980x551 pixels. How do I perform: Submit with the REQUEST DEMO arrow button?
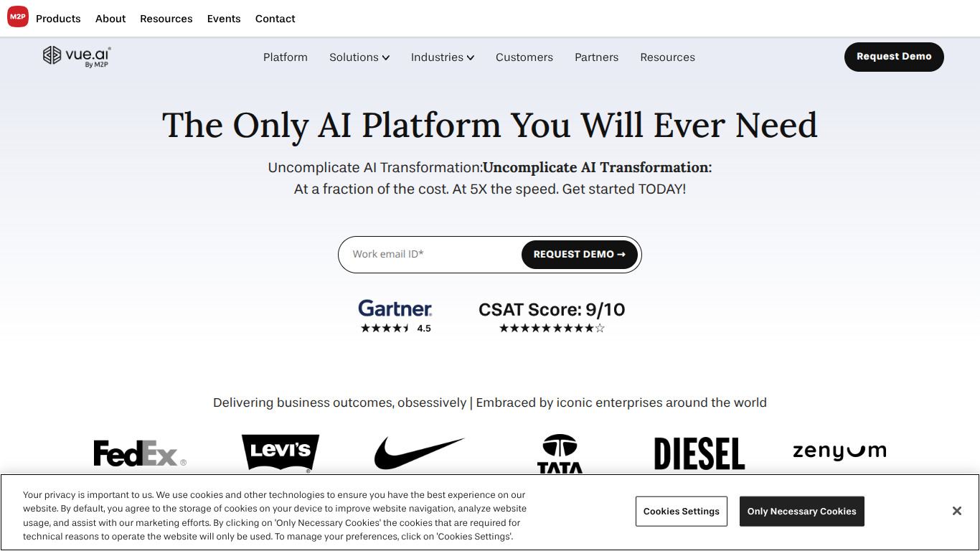click(x=580, y=255)
